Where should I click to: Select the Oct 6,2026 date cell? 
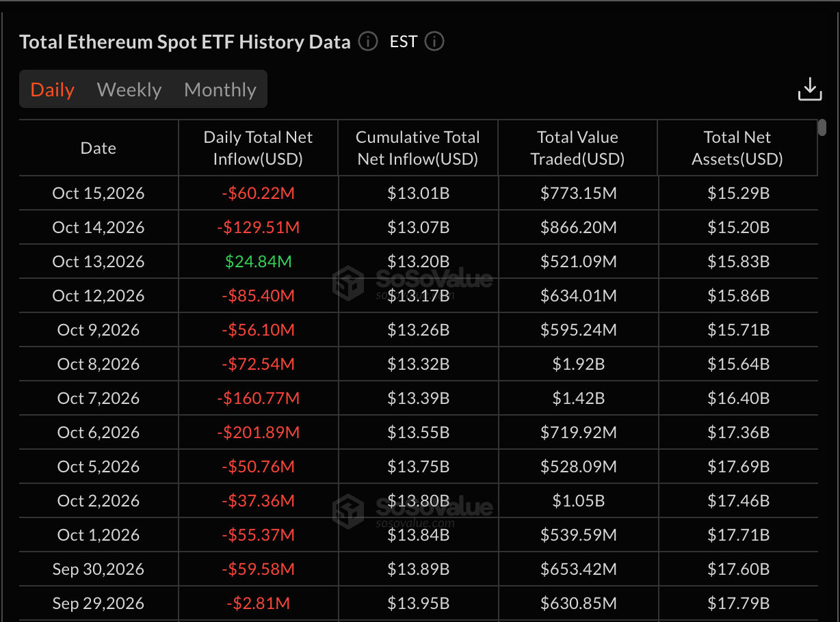click(99, 433)
